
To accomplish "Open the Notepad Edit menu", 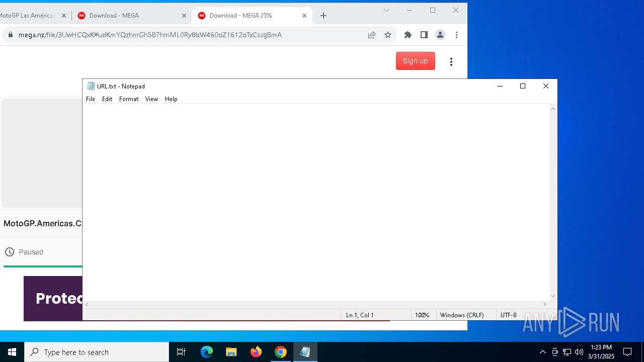I will (x=107, y=99).
